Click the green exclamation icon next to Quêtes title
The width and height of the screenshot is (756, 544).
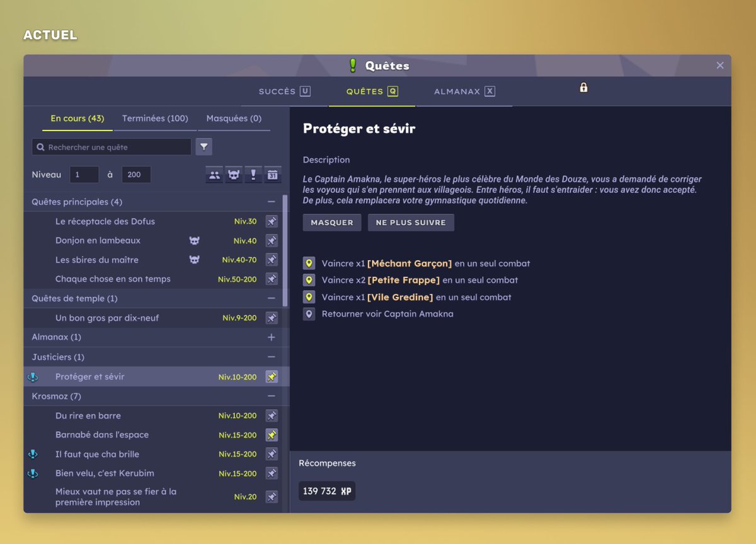coord(353,66)
